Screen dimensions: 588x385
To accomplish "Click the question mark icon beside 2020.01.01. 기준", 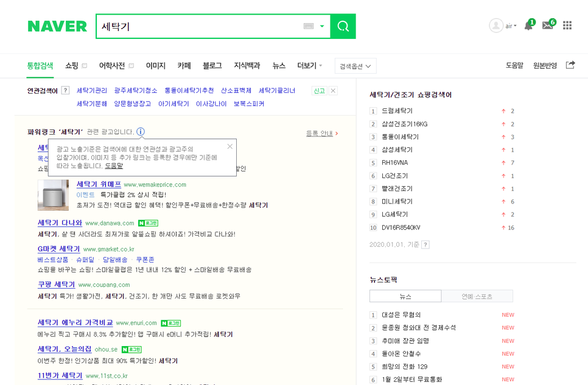I will pyautogui.click(x=425, y=245).
